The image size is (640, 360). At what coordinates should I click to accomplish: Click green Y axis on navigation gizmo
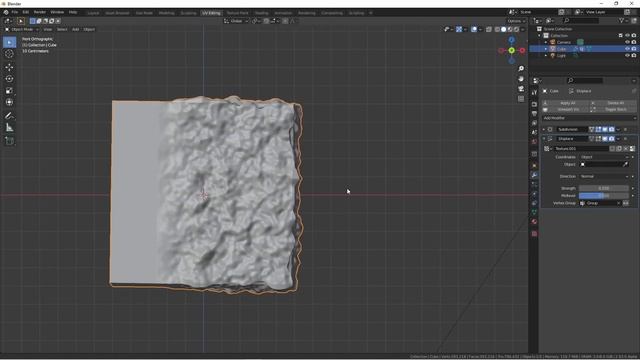(511, 50)
